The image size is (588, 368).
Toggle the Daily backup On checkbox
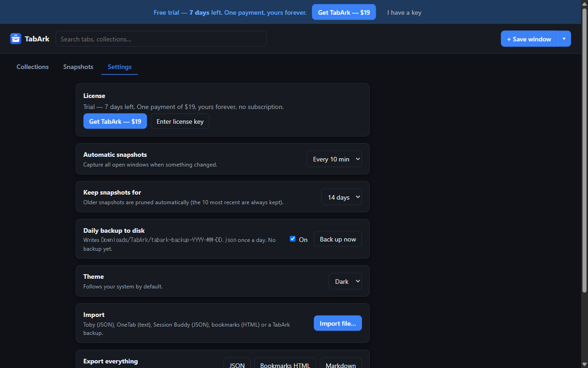(293, 239)
